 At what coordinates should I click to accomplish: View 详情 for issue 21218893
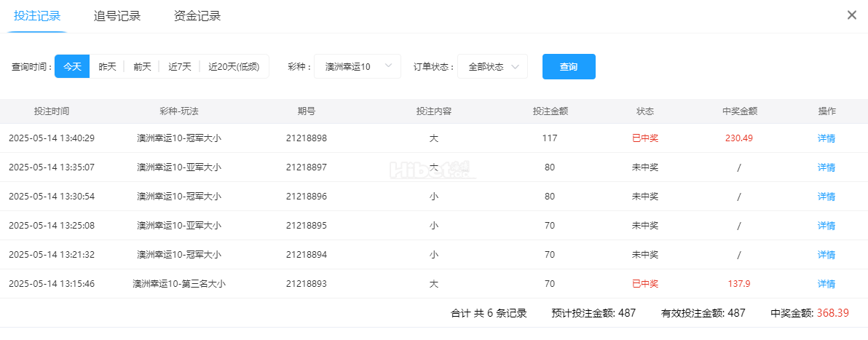click(826, 284)
